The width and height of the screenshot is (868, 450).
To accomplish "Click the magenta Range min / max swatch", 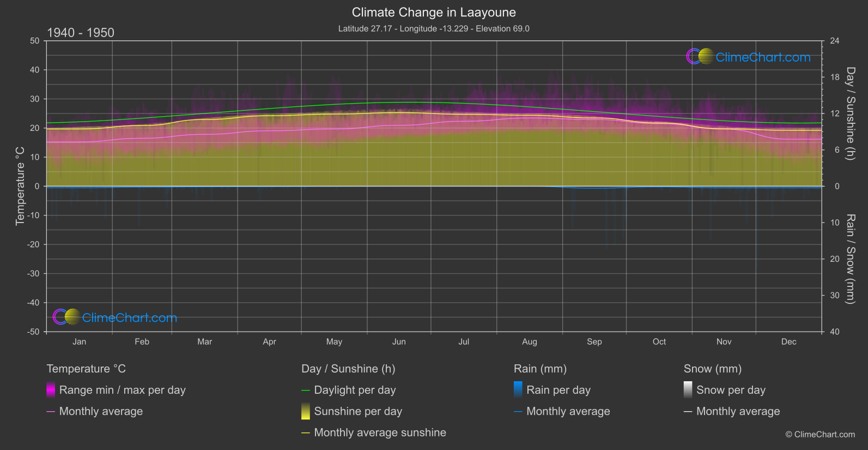I will point(51,389).
